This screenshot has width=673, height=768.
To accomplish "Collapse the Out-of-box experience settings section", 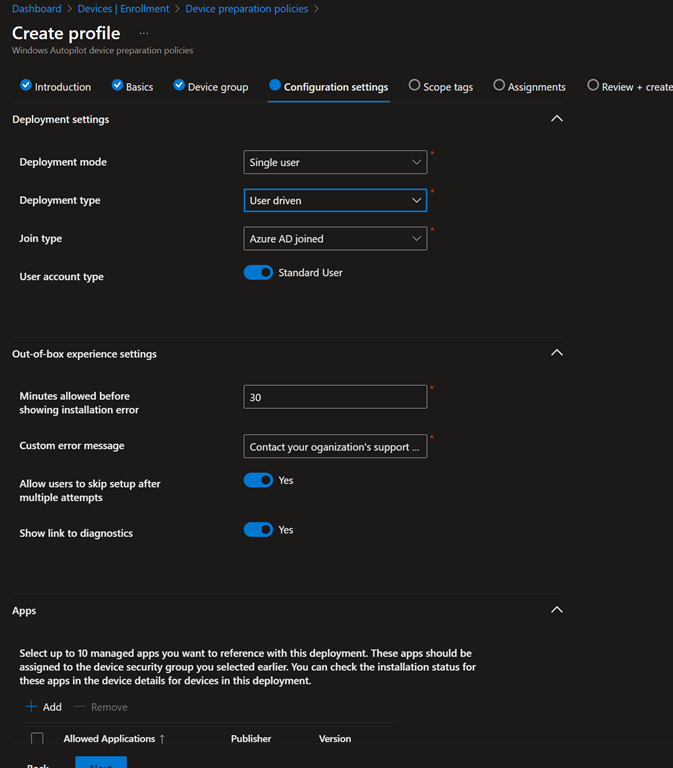I will coord(557,353).
